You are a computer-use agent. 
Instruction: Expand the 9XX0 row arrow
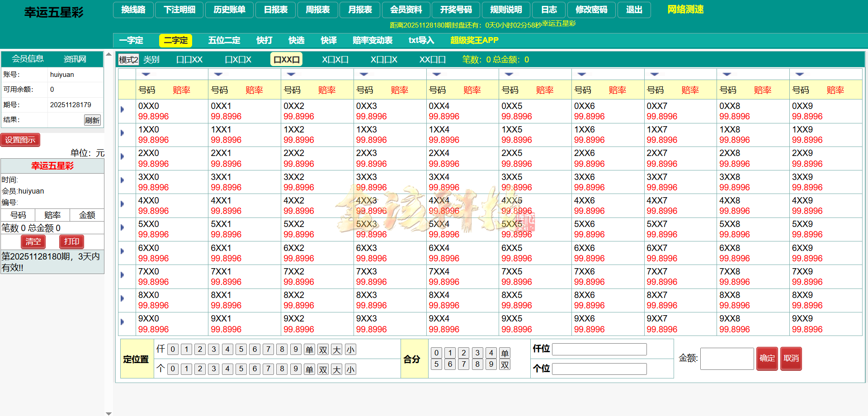coord(123,322)
